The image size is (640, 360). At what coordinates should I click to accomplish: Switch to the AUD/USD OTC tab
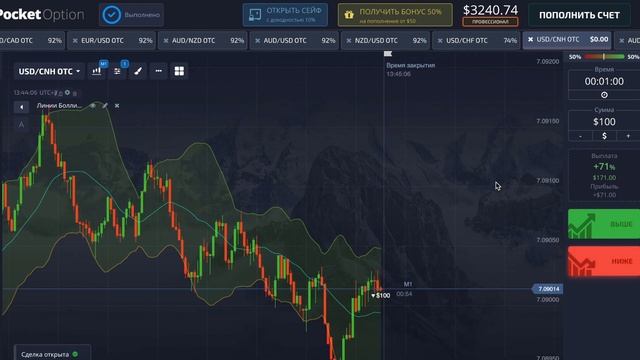[x=294, y=40]
